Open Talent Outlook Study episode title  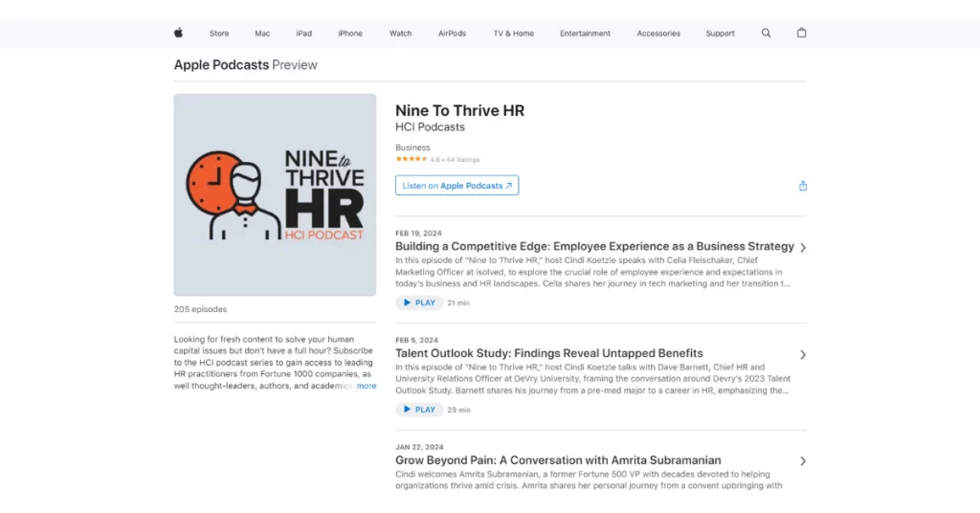tap(548, 354)
